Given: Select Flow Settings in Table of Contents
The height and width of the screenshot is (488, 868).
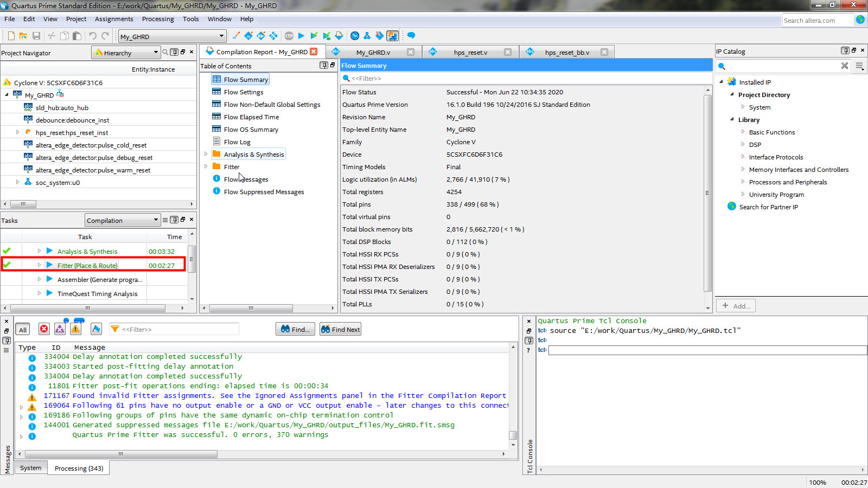Looking at the screenshot, I should [244, 92].
